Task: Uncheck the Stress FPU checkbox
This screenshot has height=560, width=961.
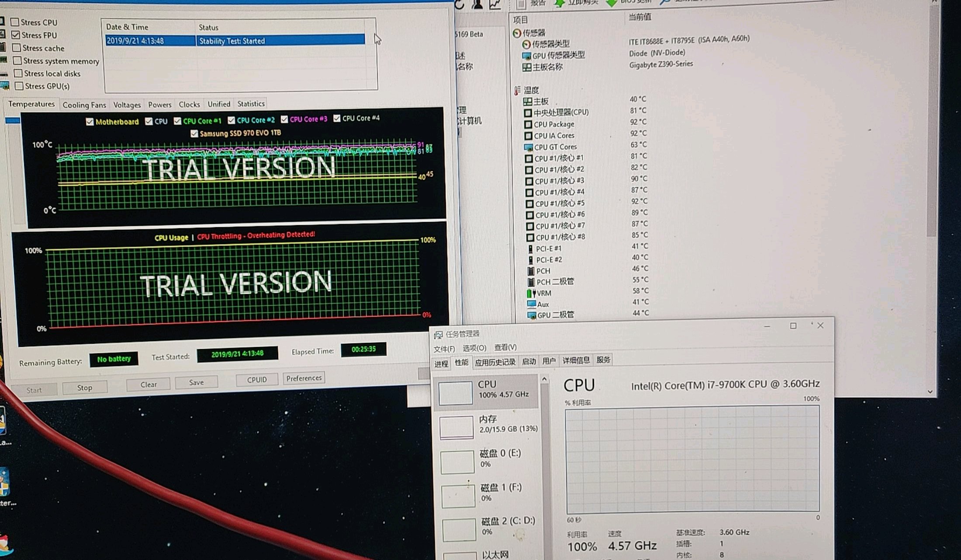Action: click(x=16, y=35)
